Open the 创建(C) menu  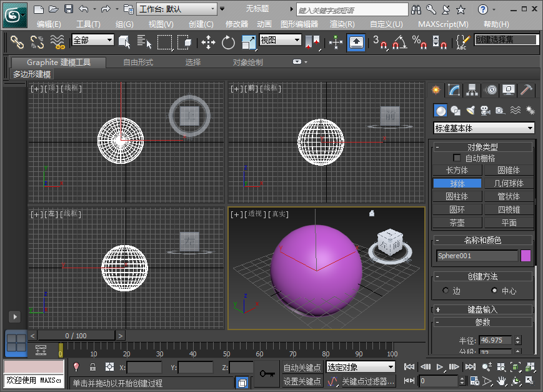(201, 24)
